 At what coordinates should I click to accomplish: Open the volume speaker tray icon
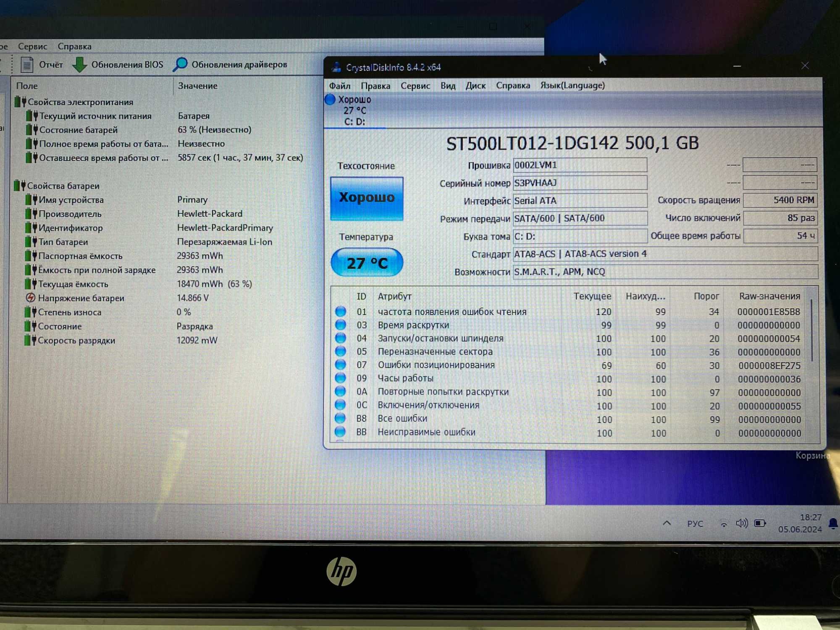point(742,523)
